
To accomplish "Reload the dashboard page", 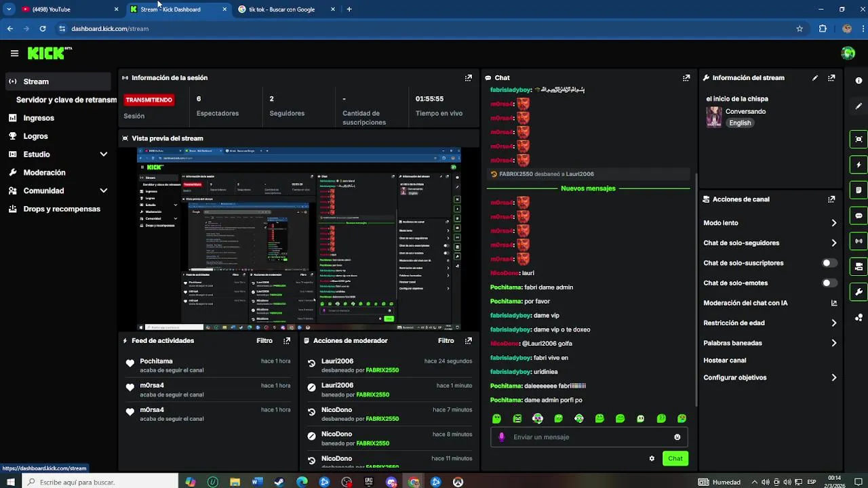I will point(43,28).
